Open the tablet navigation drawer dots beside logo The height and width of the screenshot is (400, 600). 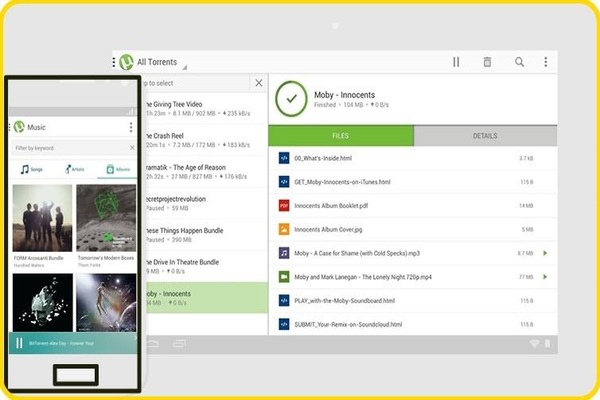pos(114,62)
